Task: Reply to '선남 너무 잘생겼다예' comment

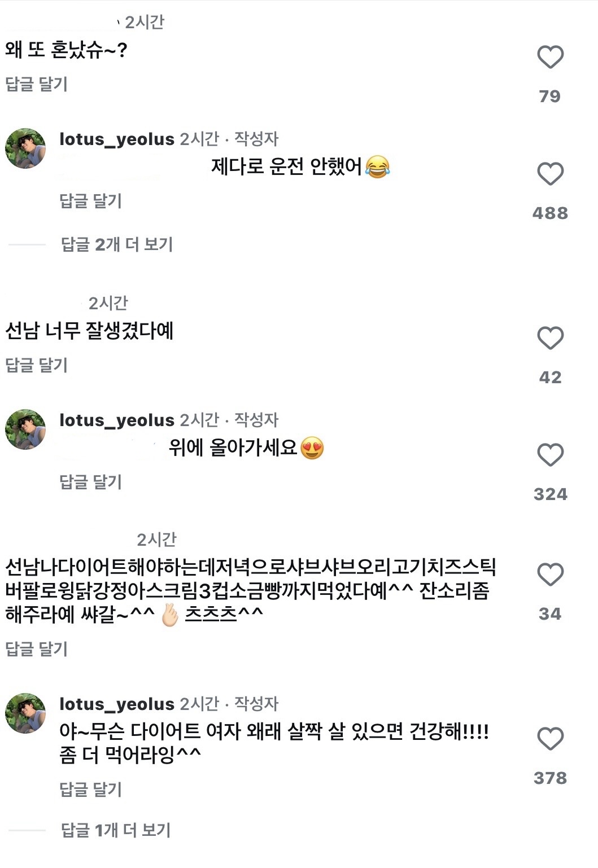Action: click(x=36, y=365)
